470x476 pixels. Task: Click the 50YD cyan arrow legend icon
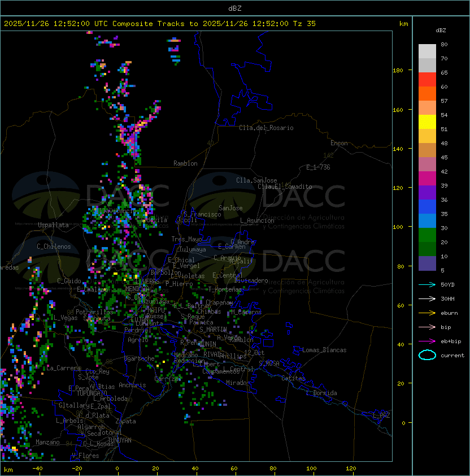[x=427, y=284]
